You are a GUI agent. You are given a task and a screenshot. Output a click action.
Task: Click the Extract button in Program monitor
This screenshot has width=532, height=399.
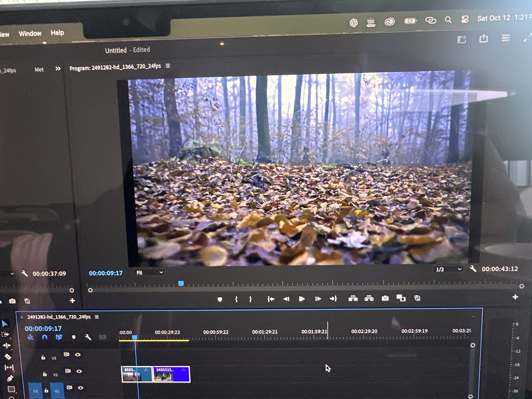tap(369, 298)
